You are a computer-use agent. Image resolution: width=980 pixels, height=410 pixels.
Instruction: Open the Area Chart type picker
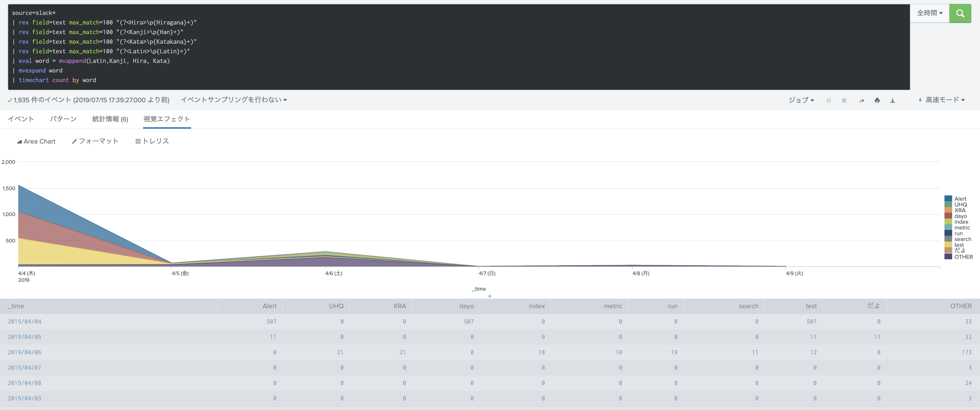36,141
